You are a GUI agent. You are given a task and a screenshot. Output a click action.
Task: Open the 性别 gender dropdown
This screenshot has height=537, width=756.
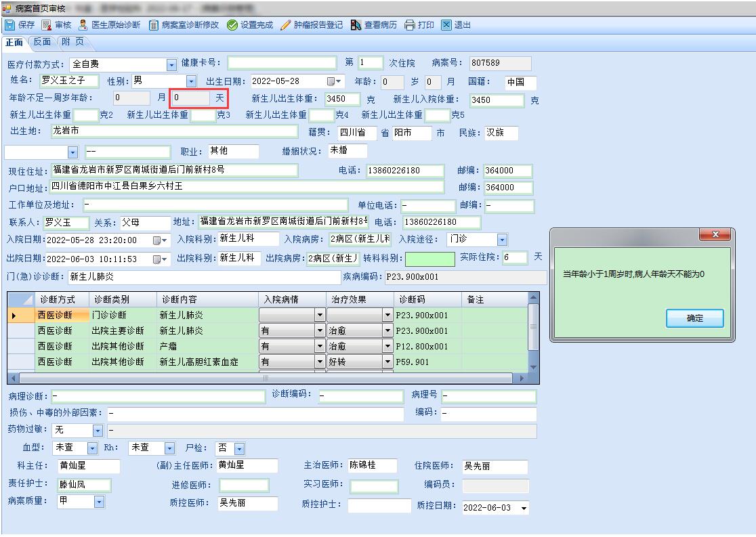(191, 81)
